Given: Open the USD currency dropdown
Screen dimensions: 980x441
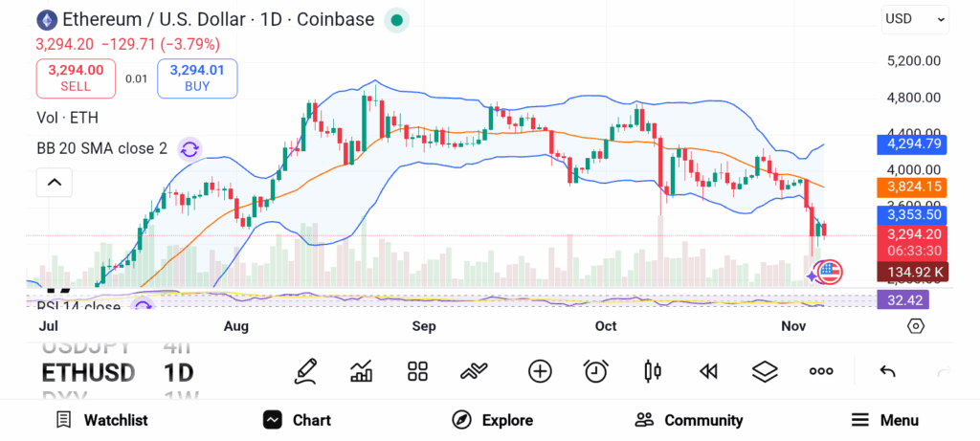Looking at the screenshot, I should pyautogui.click(x=915, y=18).
